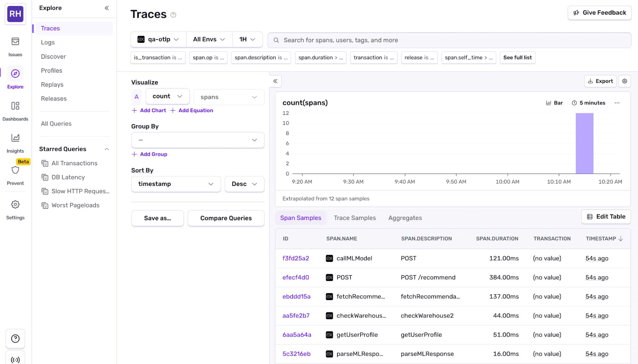Image resolution: width=638 pixels, height=364 pixels.
Task: Switch to the Trace Samples tab
Action: pyautogui.click(x=355, y=218)
